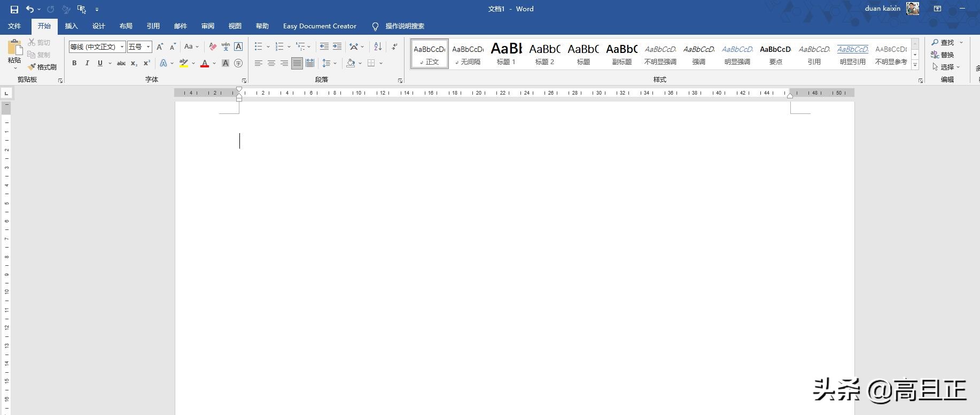Toggle justified text alignment
The height and width of the screenshot is (415, 980).
pos(297,63)
